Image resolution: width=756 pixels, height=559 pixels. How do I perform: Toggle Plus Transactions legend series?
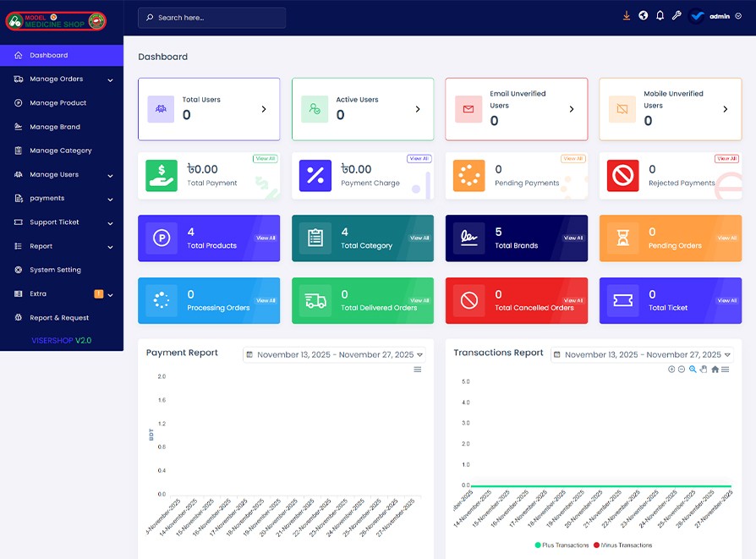(562, 545)
